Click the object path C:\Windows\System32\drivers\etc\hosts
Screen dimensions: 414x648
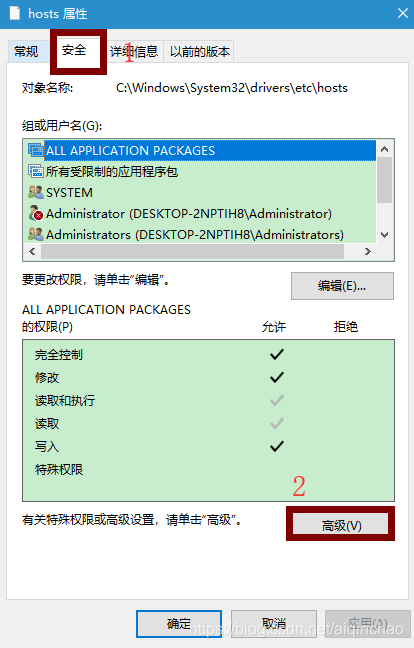(232, 88)
